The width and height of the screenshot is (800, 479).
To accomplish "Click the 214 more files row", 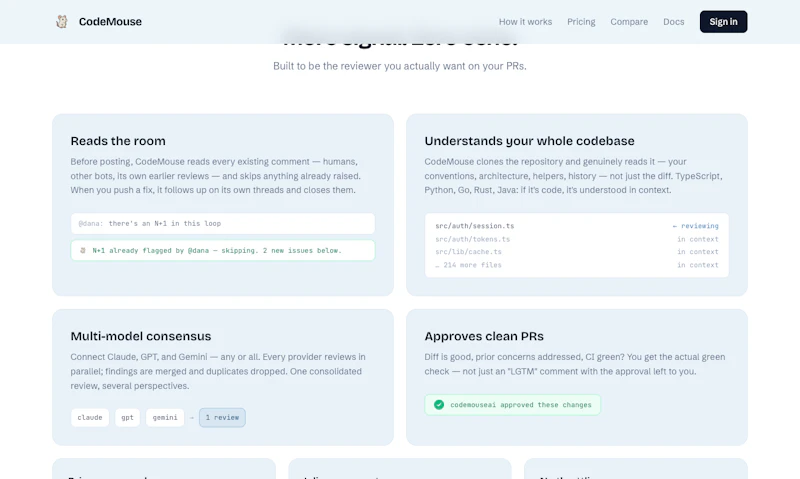I will pyautogui.click(x=577, y=265).
